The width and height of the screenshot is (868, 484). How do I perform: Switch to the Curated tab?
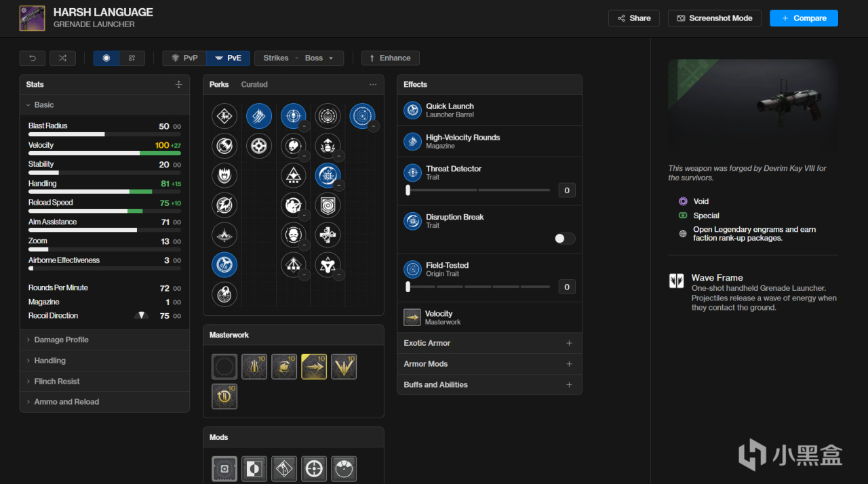point(254,85)
